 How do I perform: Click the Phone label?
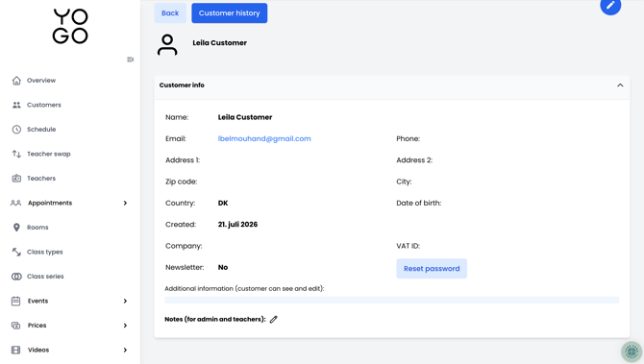[408, 138]
